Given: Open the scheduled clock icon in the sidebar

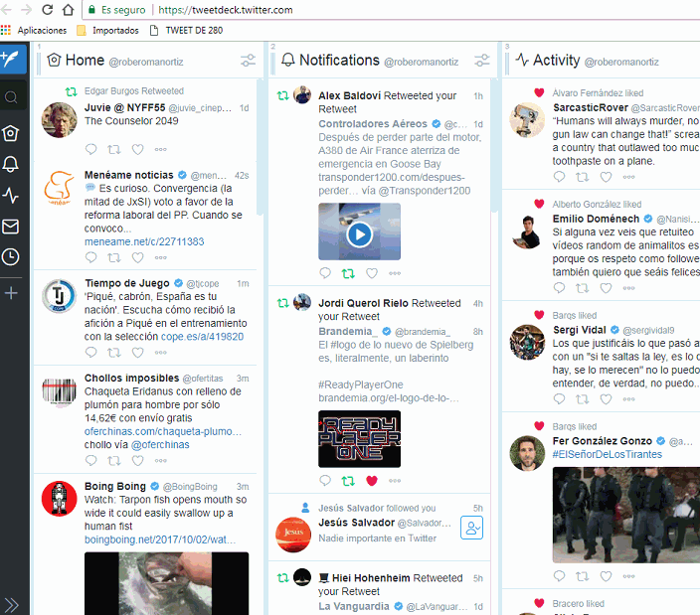Looking at the screenshot, I should pos(11,257).
